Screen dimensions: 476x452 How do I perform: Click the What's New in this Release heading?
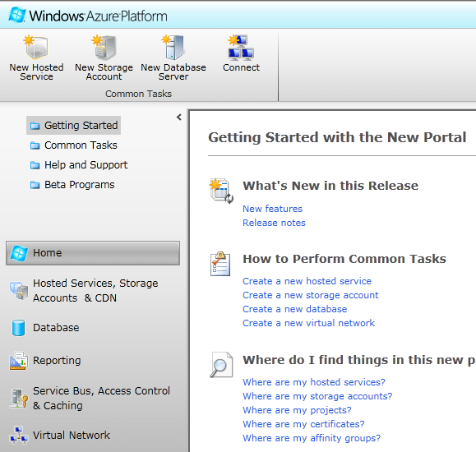(x=330, y=186)
